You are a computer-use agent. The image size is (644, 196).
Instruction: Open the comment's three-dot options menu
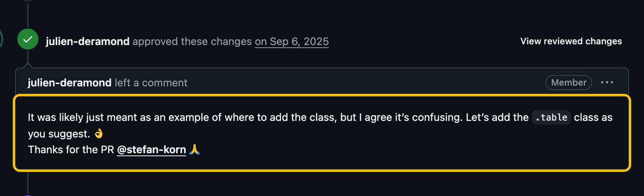pos(607,83)
